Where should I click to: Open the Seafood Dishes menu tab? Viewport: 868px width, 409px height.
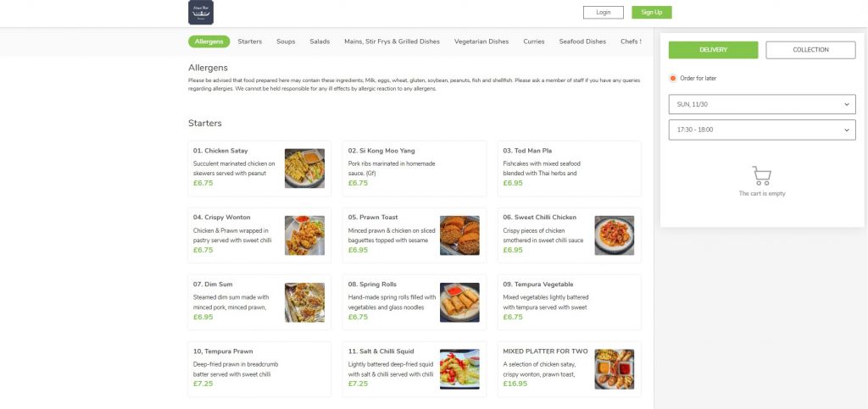tap(582, 41)
